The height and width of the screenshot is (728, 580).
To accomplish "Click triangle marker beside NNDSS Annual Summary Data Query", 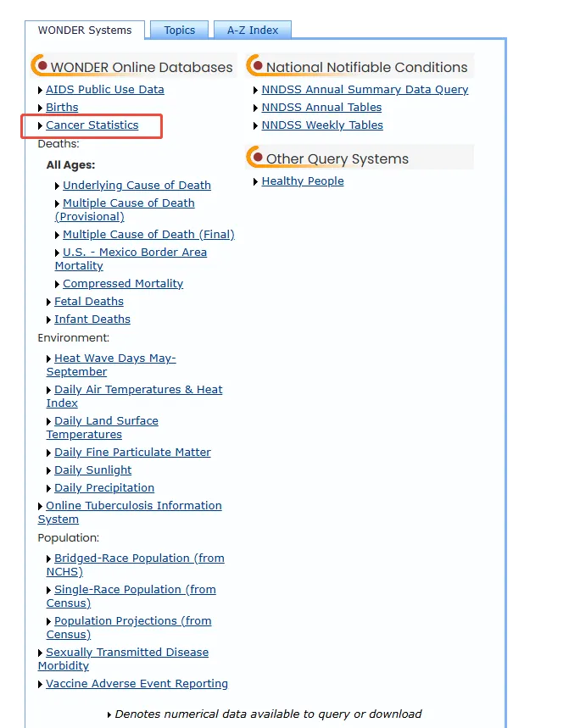I will click(x=256, y=90).
